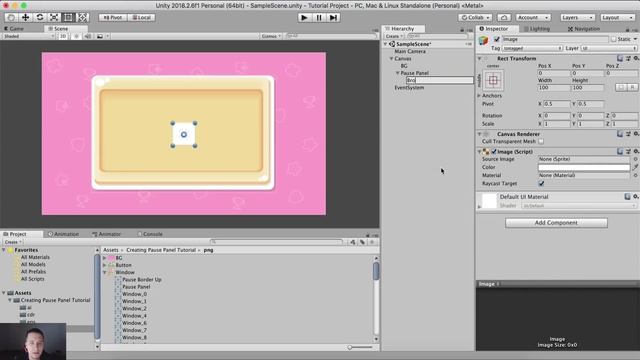Toggle scene lighting icon

(76, 36)
